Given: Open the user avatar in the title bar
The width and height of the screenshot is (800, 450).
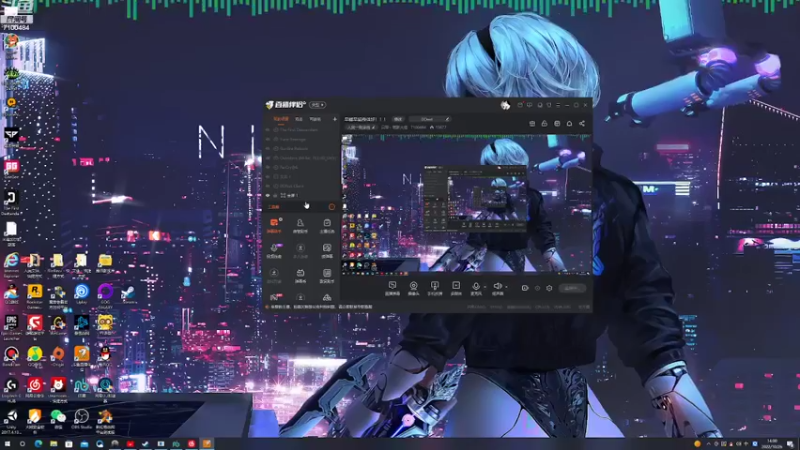Looking at the screenshot, I should point(505,105).
